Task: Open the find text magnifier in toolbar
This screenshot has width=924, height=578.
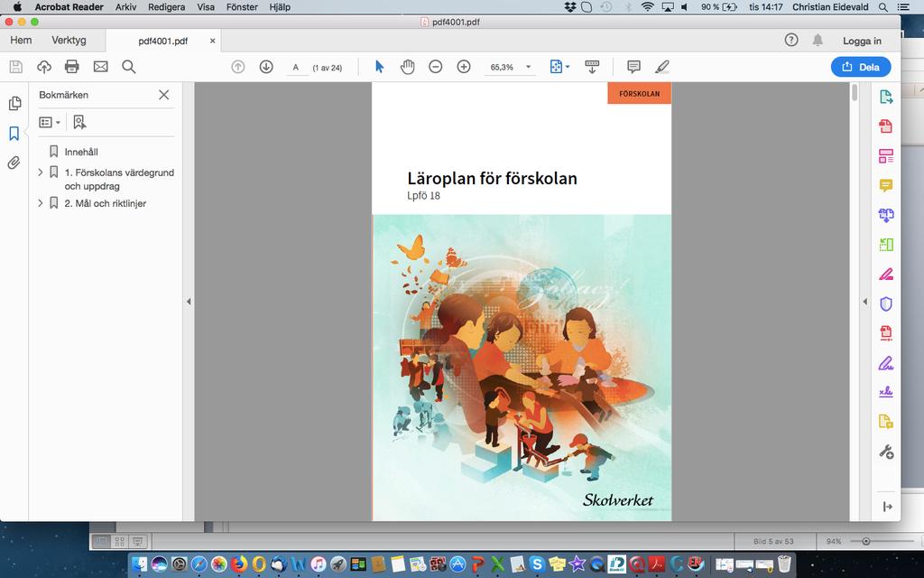Action: click(x=128, y=67)
